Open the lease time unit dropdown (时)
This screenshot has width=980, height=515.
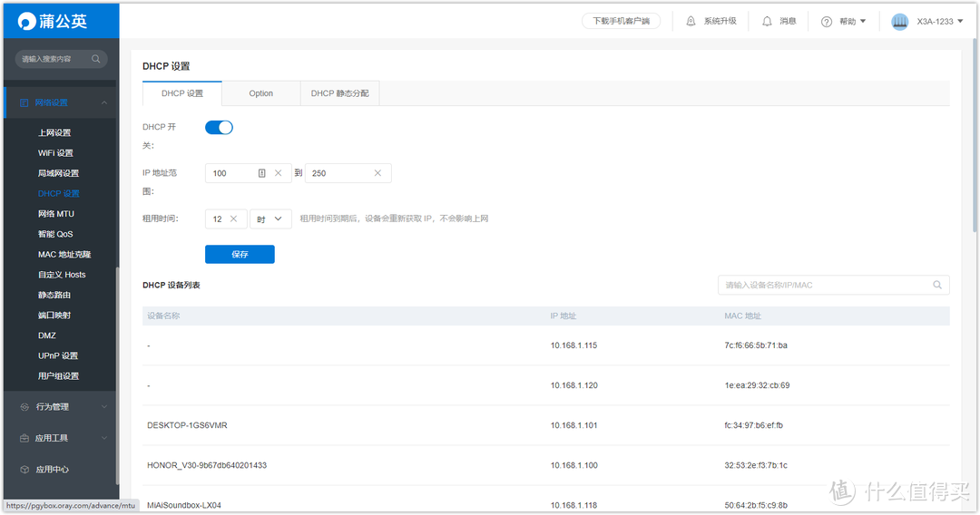(270, 219)
